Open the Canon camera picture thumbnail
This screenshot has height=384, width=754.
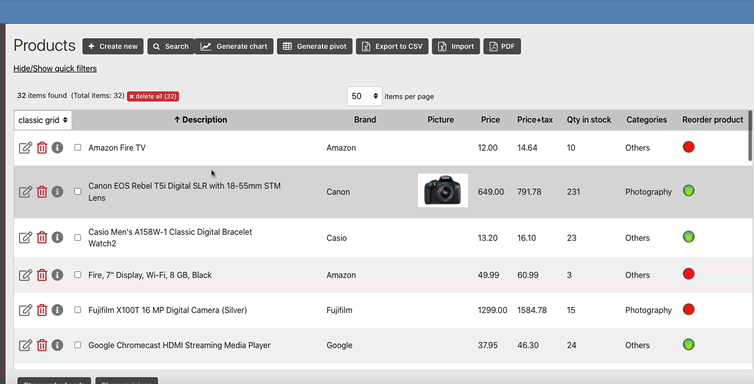click(443, 190)
